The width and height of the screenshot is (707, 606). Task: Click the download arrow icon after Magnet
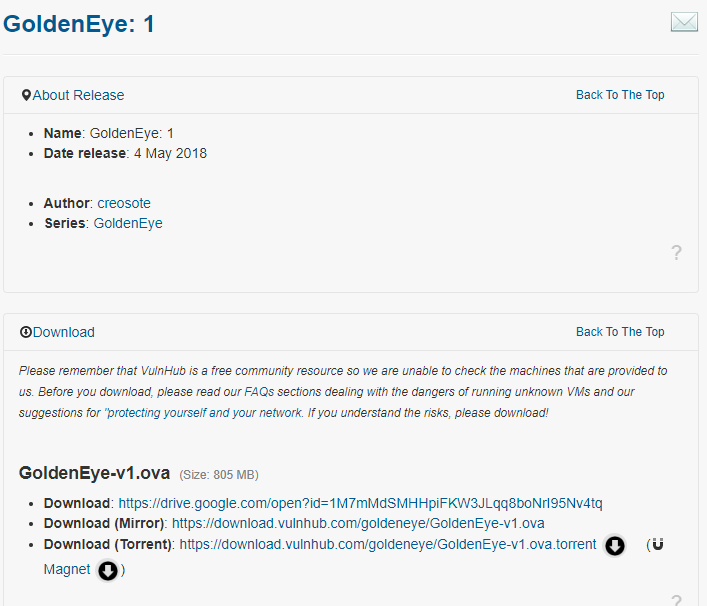[x=108, y=570]
